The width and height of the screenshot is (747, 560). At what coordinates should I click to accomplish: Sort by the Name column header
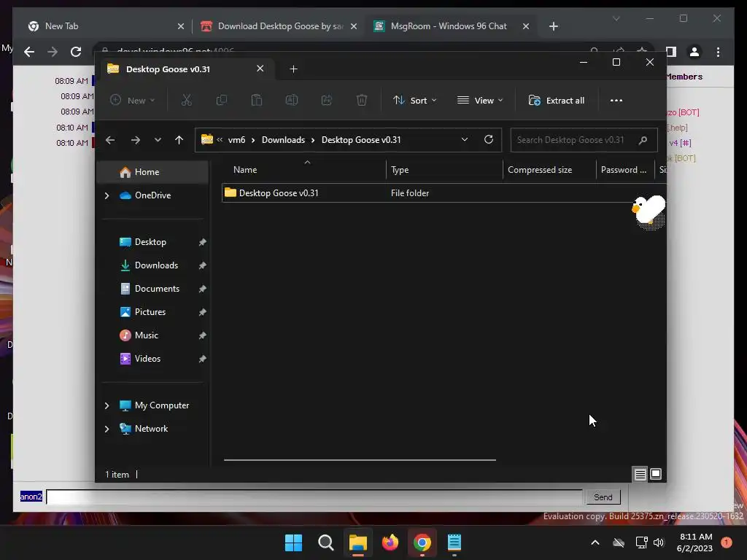[305, 169]
